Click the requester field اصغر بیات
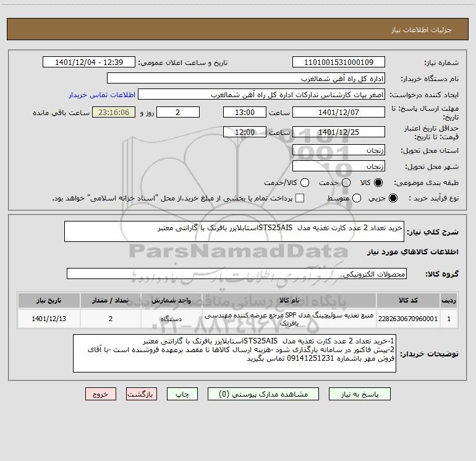Image resolution: width=476 pixels, height=461 pixels. coord(261,95)
